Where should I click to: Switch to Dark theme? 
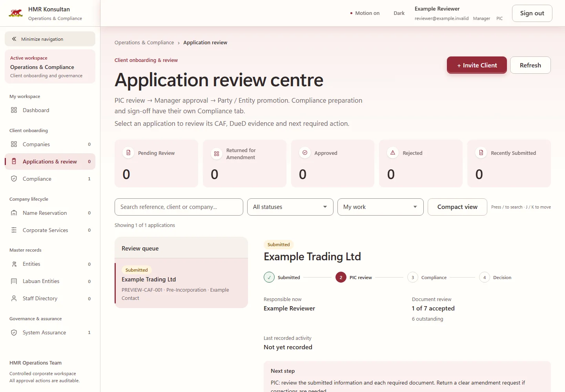pos(399,13)
